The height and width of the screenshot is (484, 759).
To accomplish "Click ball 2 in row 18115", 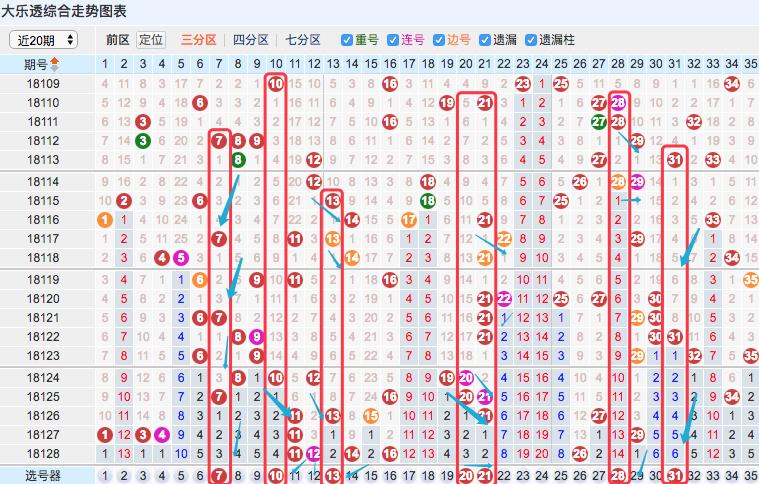I will tap(124, 201).
